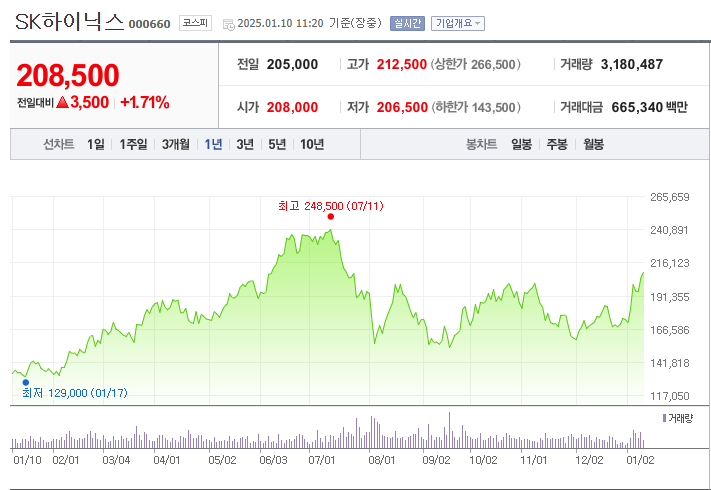This screenshot has height=490, width=711.
Task: Click the 거래대금 value 665,340 백만
Action: [649, 107]
